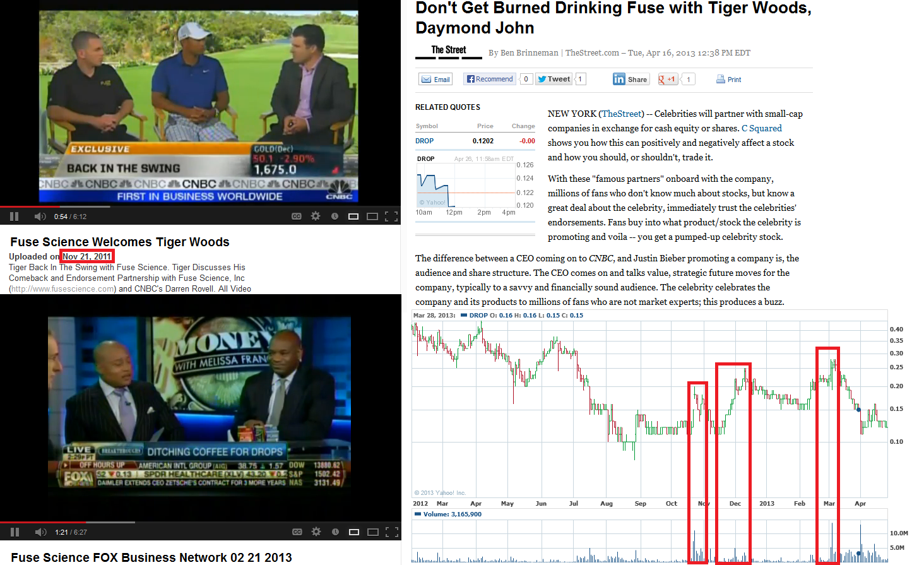Open settings gear on the CNBC video player

(316, 216)
